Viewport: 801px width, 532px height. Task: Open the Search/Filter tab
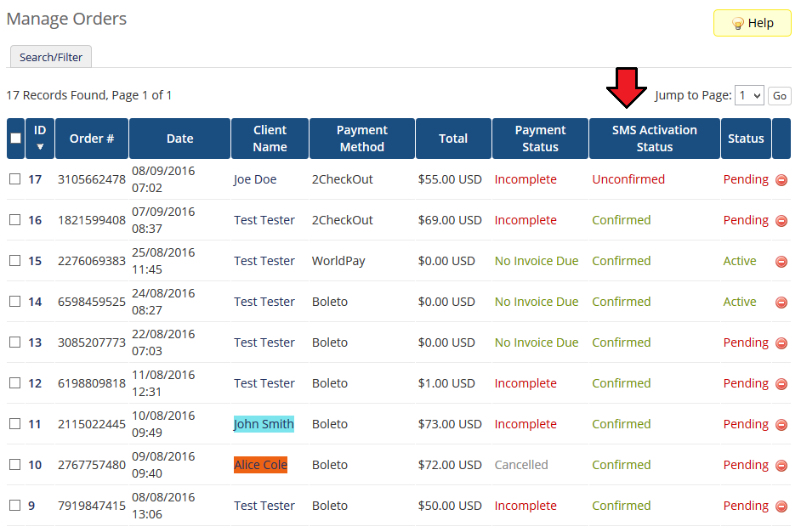point(51,57)
